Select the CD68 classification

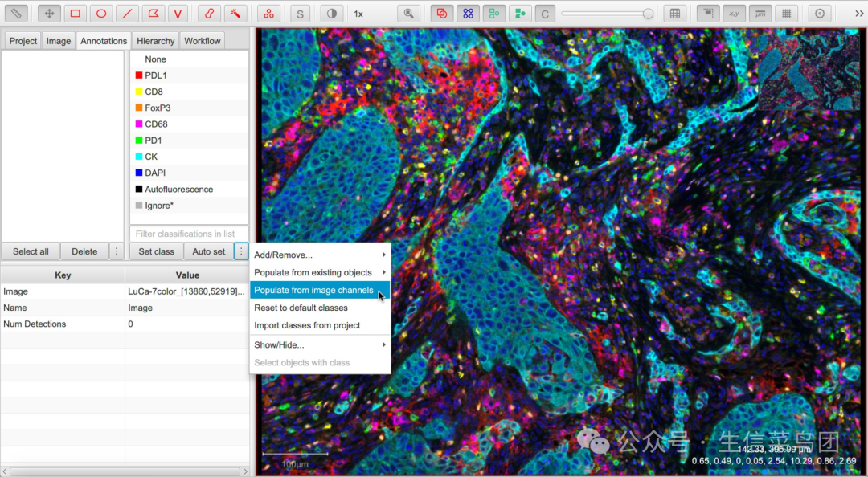[189, 124]
